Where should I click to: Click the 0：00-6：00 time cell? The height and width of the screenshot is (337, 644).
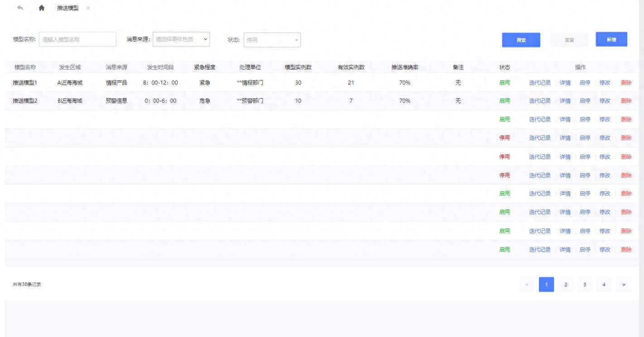click(x=160, y=101)
